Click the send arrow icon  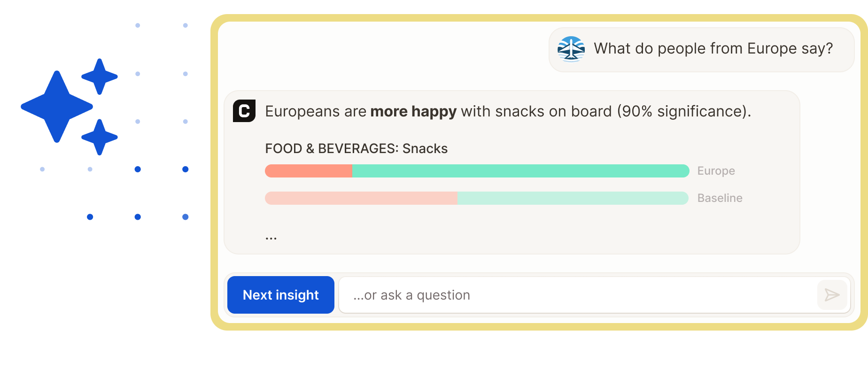(832, 295)
